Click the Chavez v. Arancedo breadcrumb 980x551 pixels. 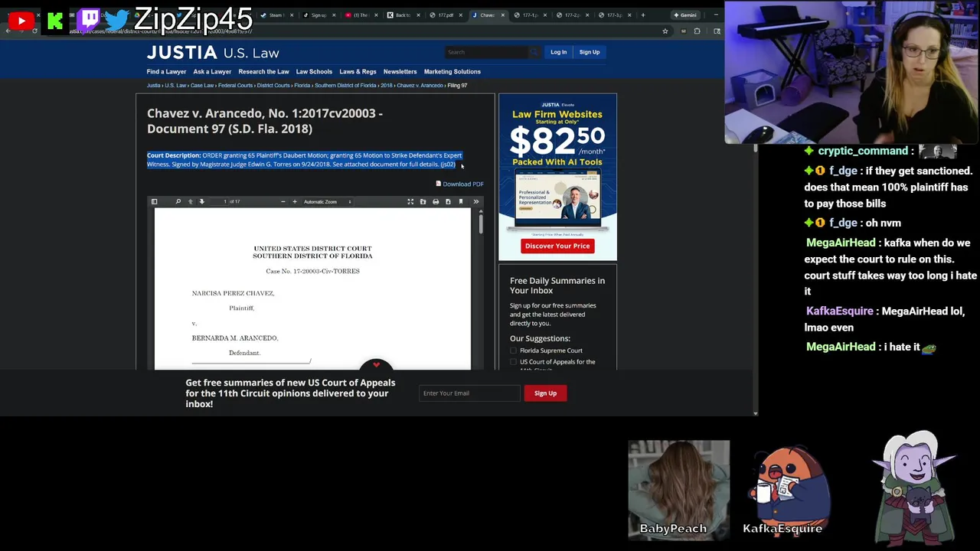pos(420,86)
